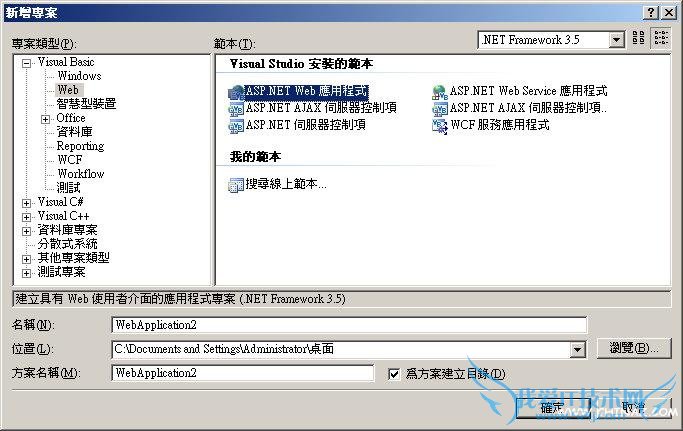Screen dimensions: 683x431
Task: Choose ASP.NET Web Service 應用程式 template icon
Action: pos(440,92)
